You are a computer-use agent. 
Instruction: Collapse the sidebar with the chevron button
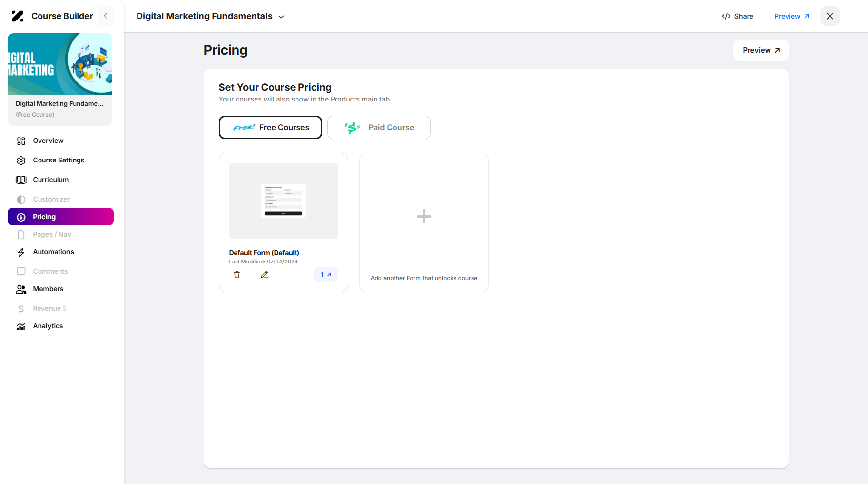tap(106, 16)
